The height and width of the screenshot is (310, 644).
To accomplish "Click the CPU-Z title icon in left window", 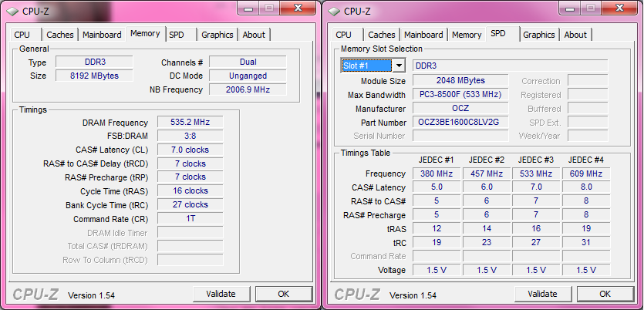I will click(x=12, y=12).
